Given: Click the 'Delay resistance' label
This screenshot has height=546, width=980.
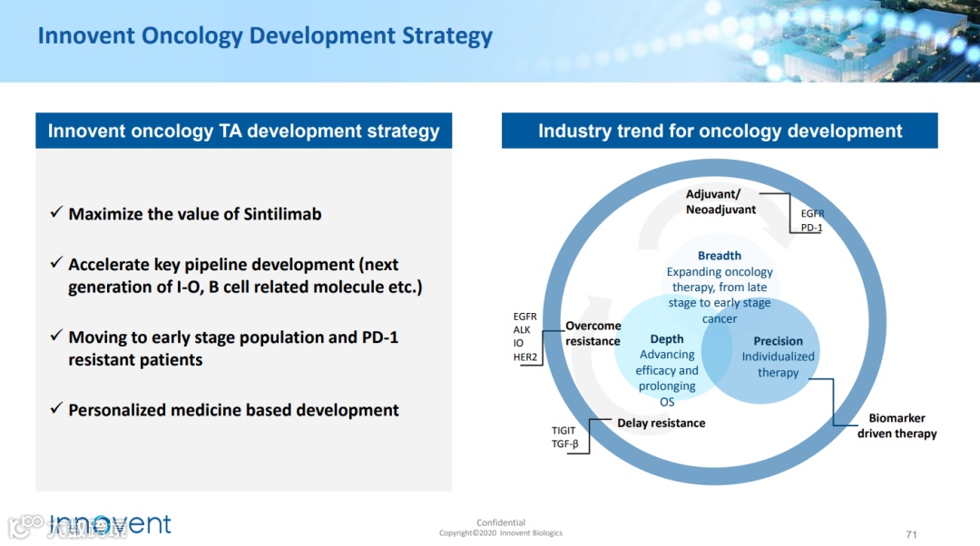Looking at the screenshot, I should (661, 423).
